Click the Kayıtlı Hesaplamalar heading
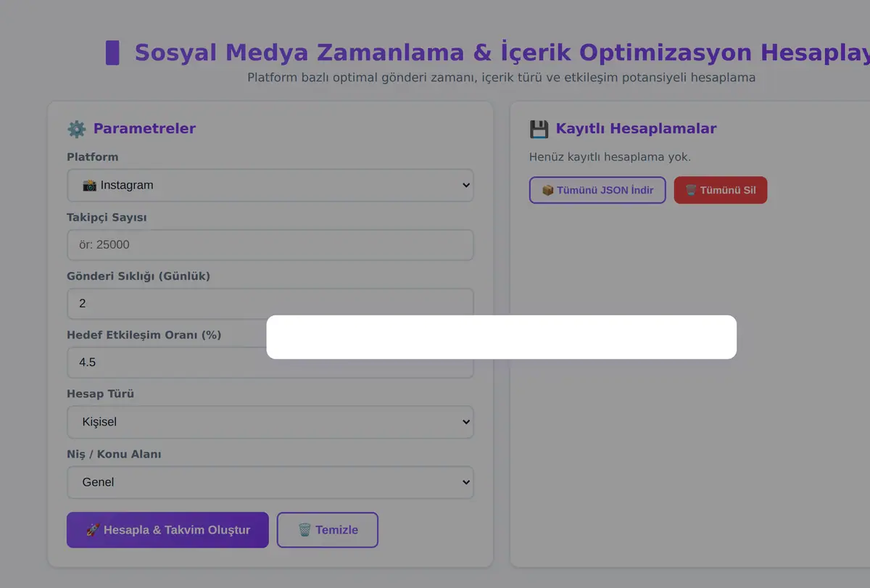870x588 pixels. pyautogui.click(x=636, y=129)
